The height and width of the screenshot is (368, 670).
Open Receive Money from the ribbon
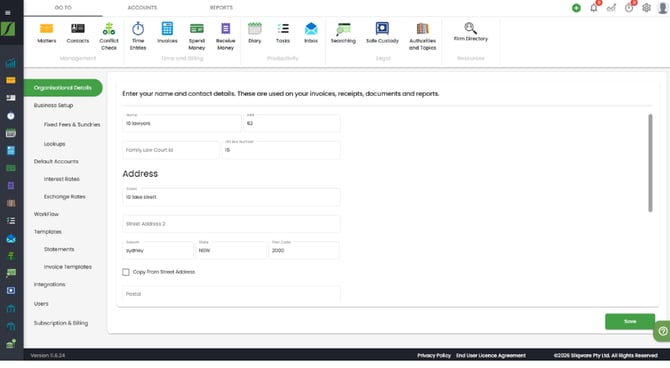point(225,37)
